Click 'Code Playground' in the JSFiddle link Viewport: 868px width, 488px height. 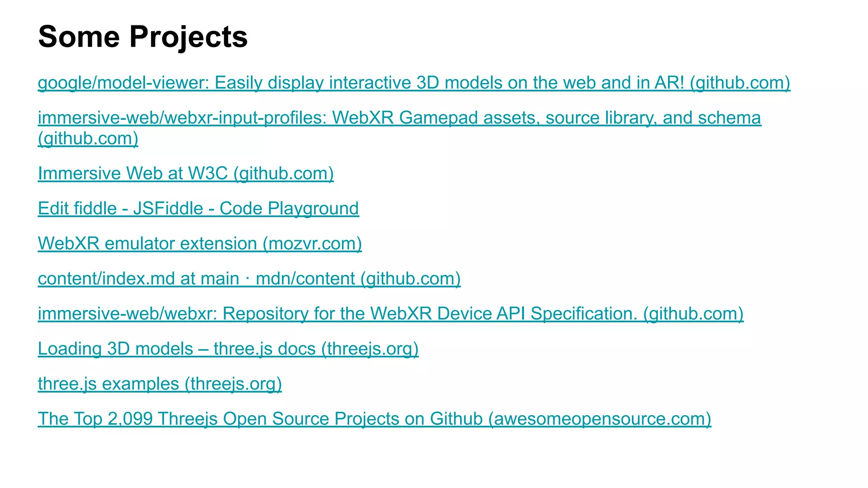click(289, 208)
